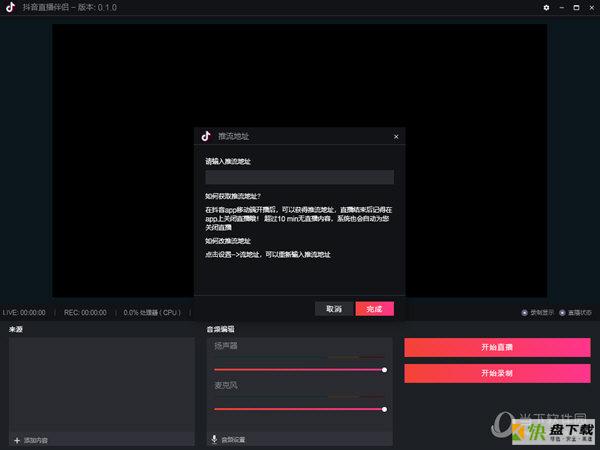Click the empty sources list area

coord(102,385)
